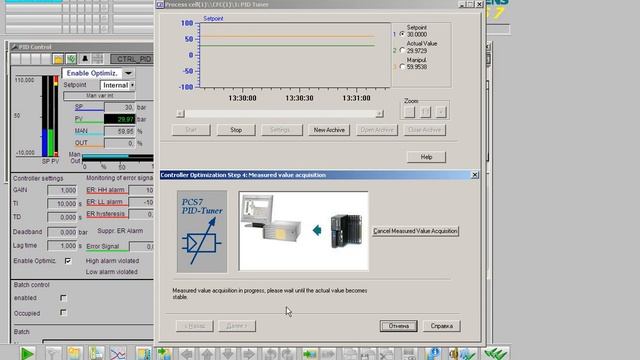Open the yellow folder icon in PID Control toolbar

[58, 59]
